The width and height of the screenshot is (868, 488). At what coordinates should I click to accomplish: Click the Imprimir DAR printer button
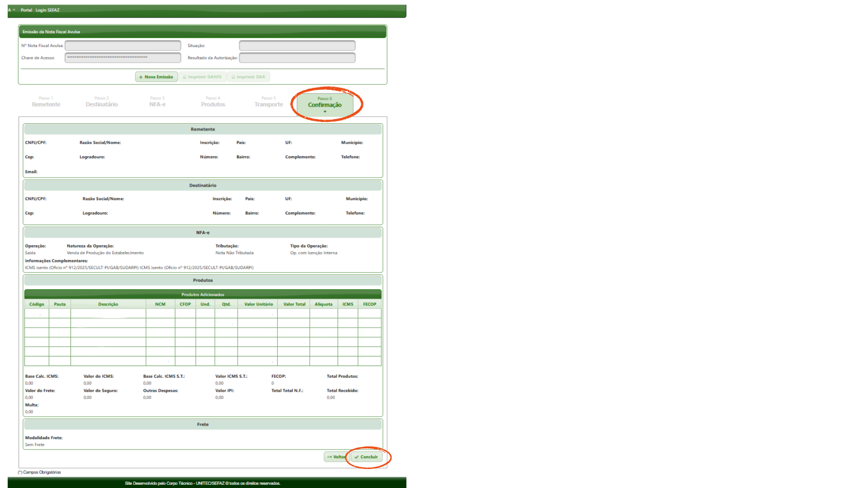click(x=248, y=77)
